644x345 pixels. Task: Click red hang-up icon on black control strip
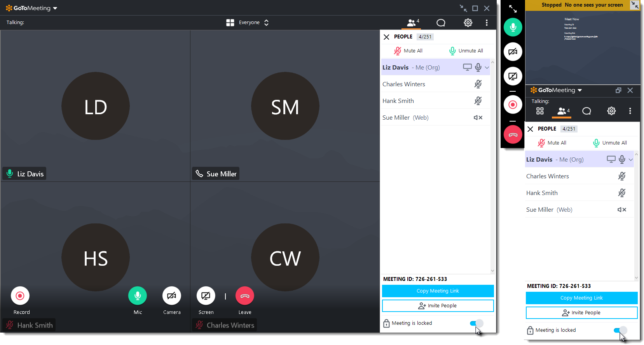(513, 135)
